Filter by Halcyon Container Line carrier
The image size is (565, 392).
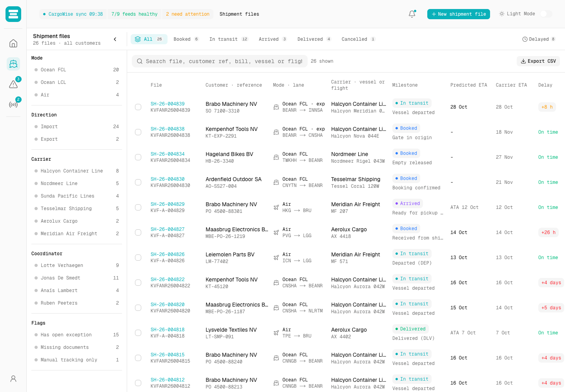77,171
